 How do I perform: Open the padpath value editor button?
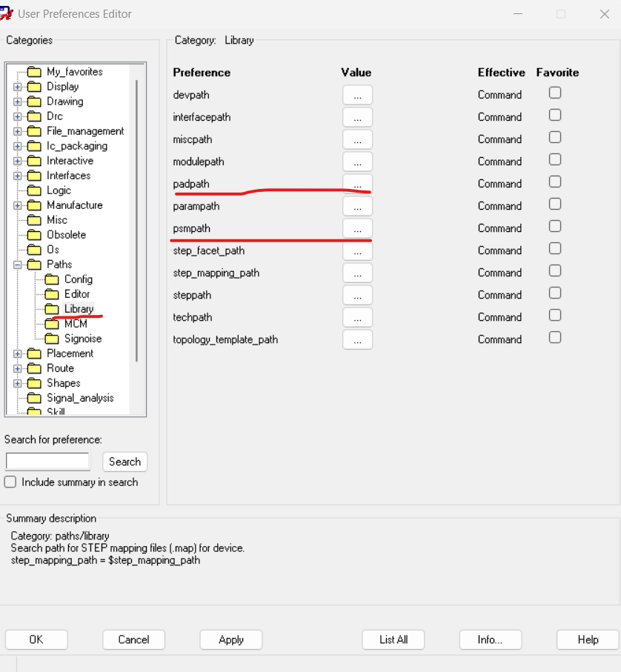tap(357, 184)
